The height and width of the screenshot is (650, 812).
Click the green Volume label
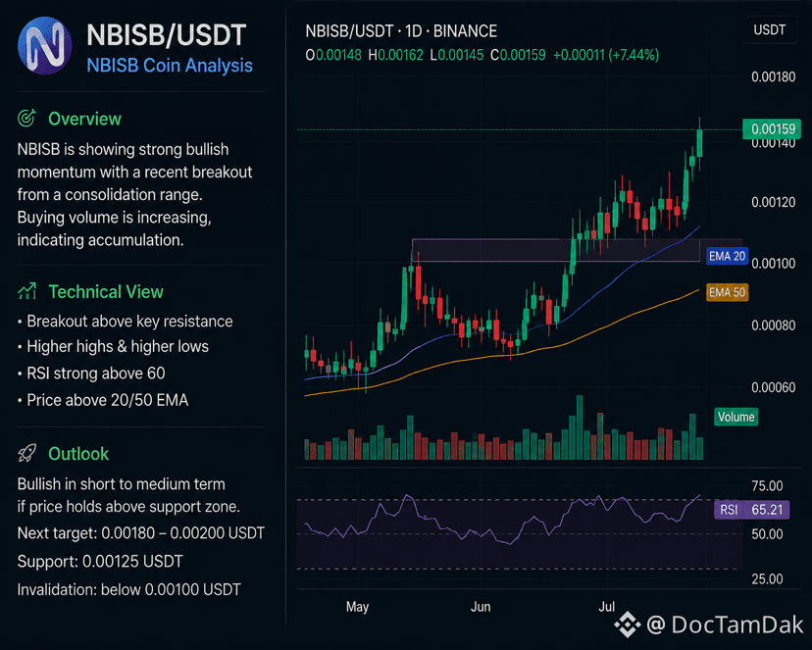[x=736, y=417]
